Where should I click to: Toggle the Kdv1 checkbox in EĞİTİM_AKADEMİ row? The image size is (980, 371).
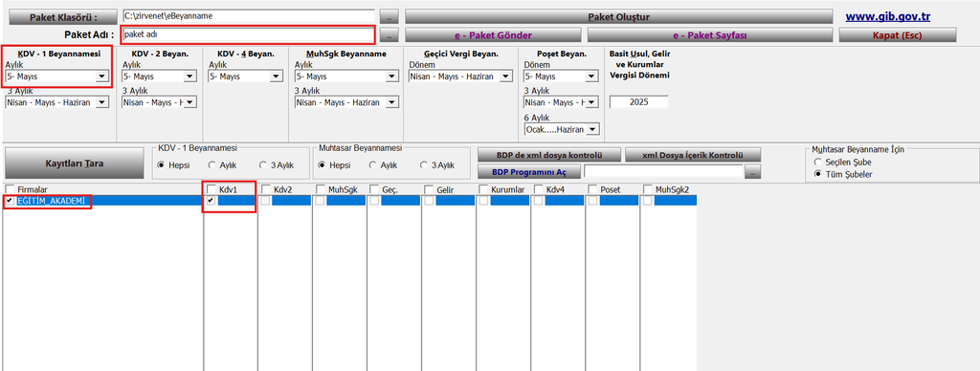click(211, 201)
